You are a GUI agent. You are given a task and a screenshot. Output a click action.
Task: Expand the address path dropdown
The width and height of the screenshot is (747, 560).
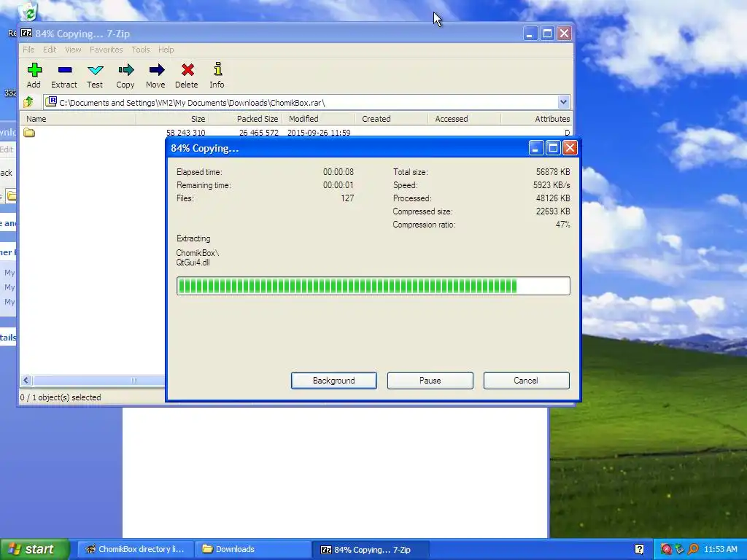click(563, 102)
